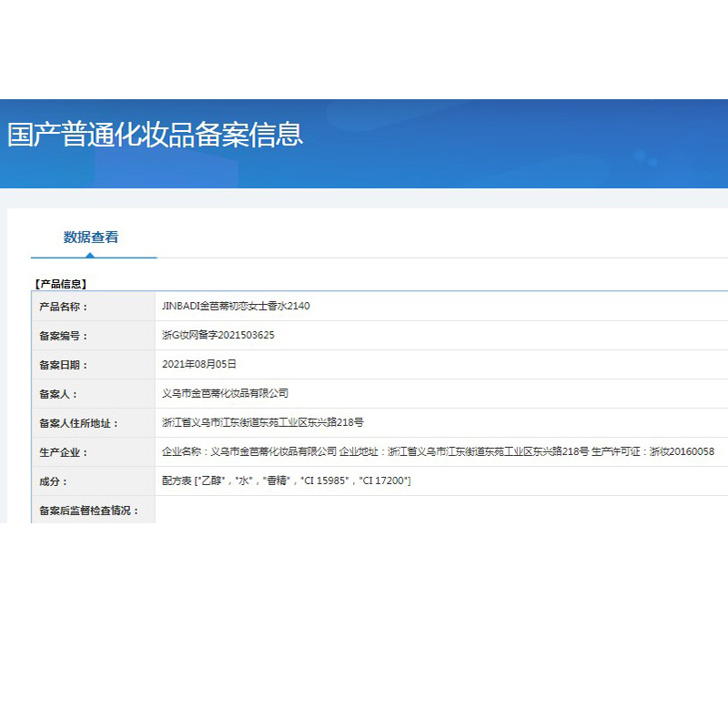Click the 备案日期 row label
Screen dimensions: 728x728
[x=64, y=365]
